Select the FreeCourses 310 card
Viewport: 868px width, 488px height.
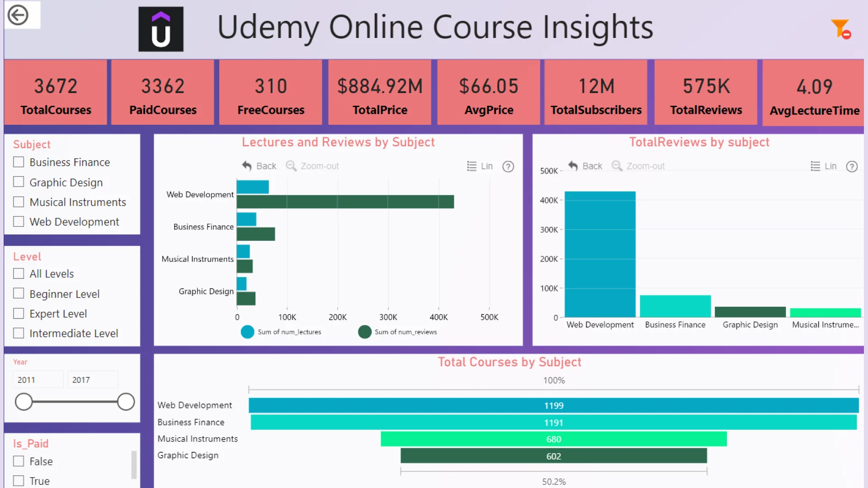click(x=271, y=93)
